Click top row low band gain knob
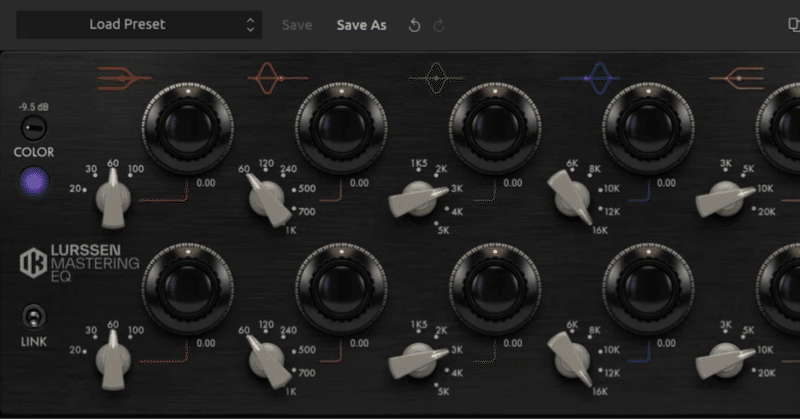This screenshot has width=800, height=419. tap(188, 128)
